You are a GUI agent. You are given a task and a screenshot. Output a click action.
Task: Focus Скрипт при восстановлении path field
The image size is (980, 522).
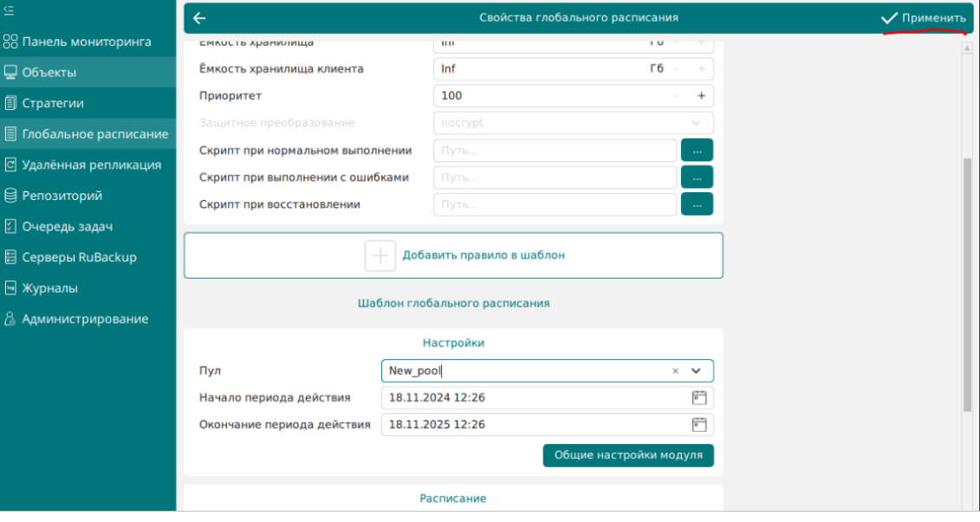(555, 204)
